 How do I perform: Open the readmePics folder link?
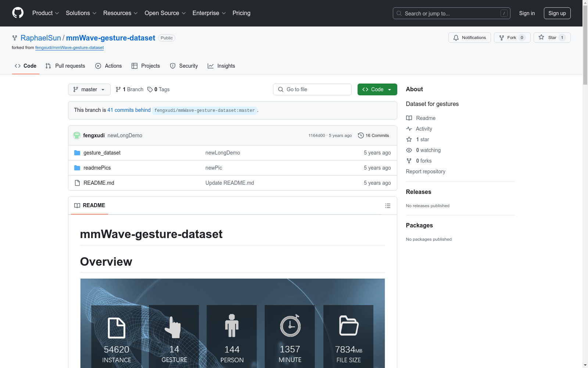point(97,168)
